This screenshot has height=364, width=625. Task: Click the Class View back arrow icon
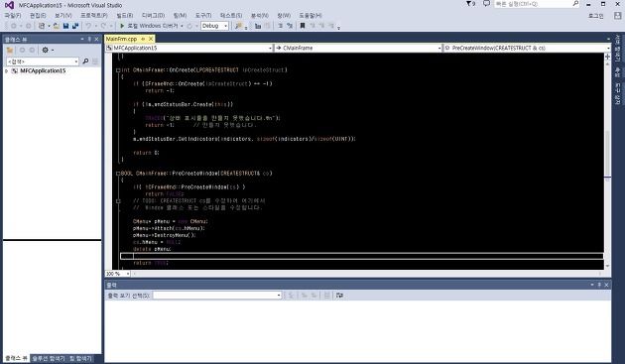click(x=22, y=51)
